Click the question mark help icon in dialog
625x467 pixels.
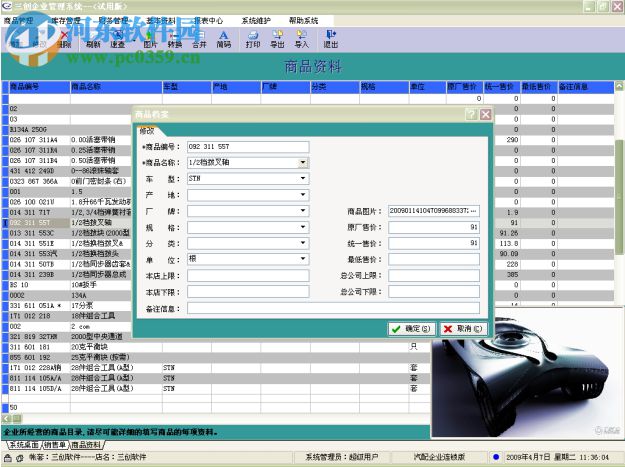[x=471, y=115]
